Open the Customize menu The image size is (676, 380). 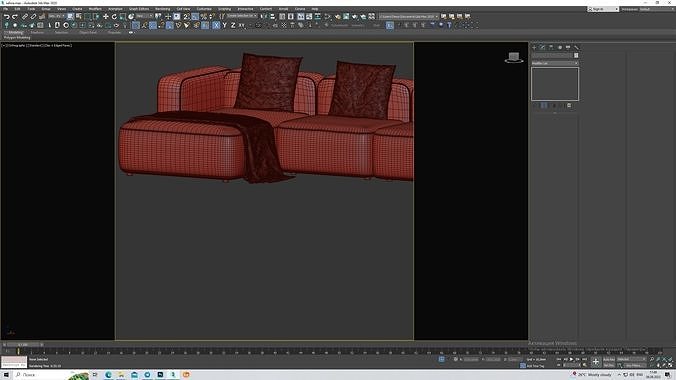[204, 9]
